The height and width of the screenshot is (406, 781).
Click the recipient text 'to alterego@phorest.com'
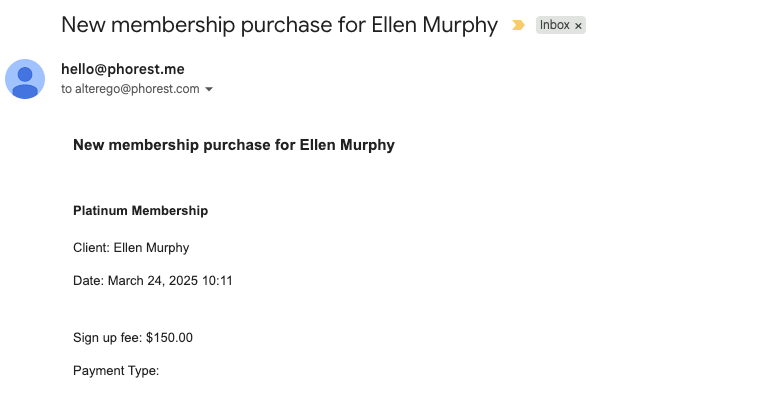[130, 89]
